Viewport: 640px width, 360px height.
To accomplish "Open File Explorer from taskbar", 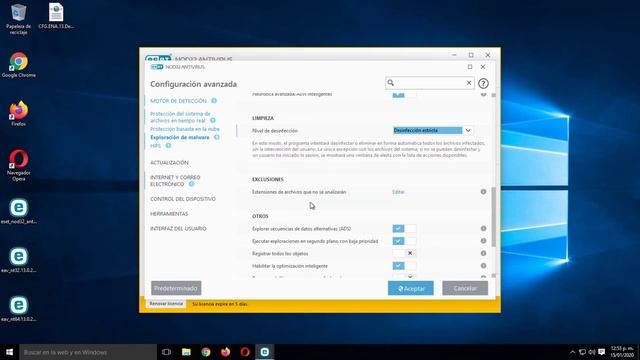I will pos(186,352).
